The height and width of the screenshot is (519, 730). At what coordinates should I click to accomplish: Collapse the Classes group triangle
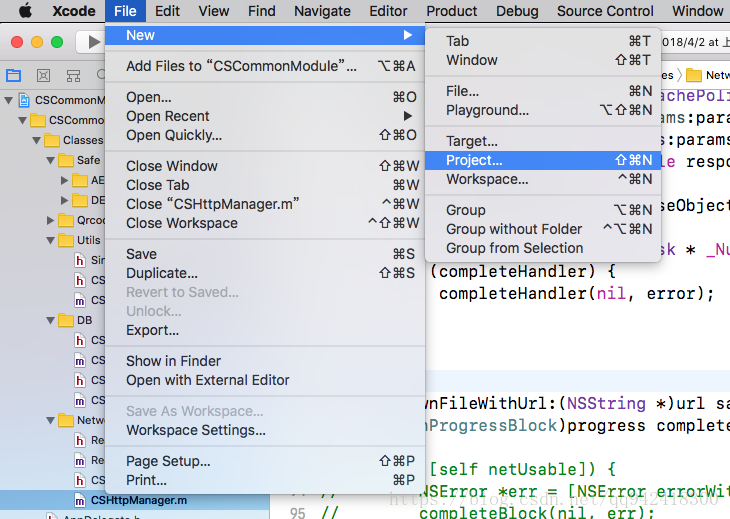tap(37, 140)
